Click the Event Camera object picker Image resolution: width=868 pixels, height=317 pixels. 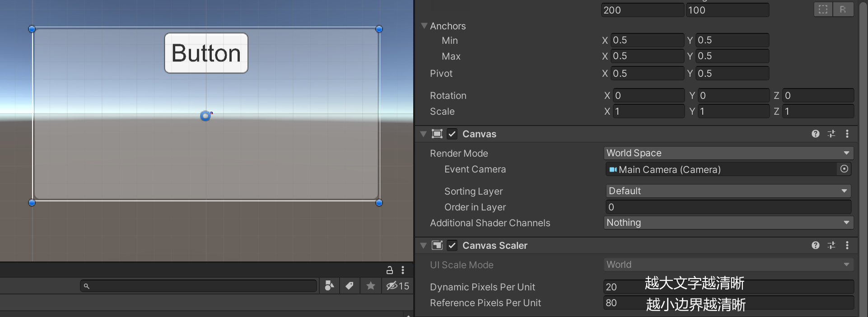(x=844, y=169)
